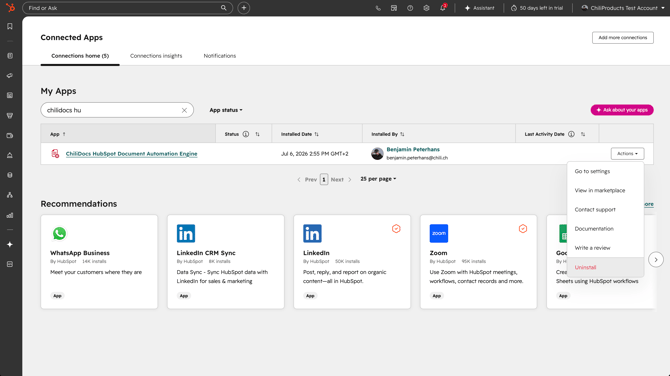Choose Go to settings menu entry
Viewport: 670px width, 376px height.
point(592,171)
